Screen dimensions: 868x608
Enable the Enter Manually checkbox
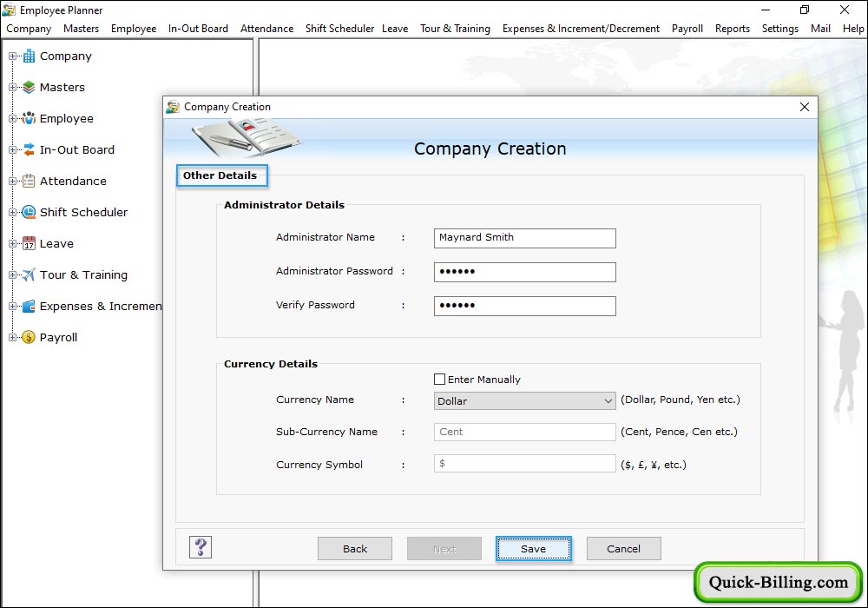(x=439, y=380)
